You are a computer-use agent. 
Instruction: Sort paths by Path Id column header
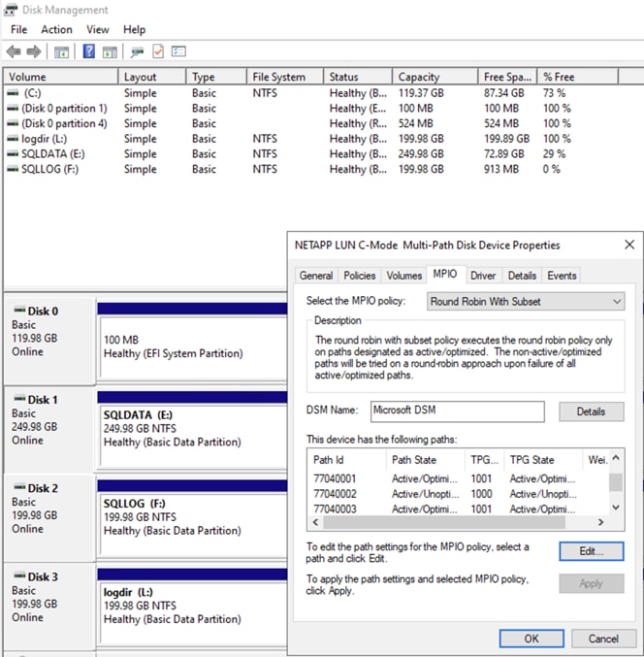(347, 460)
